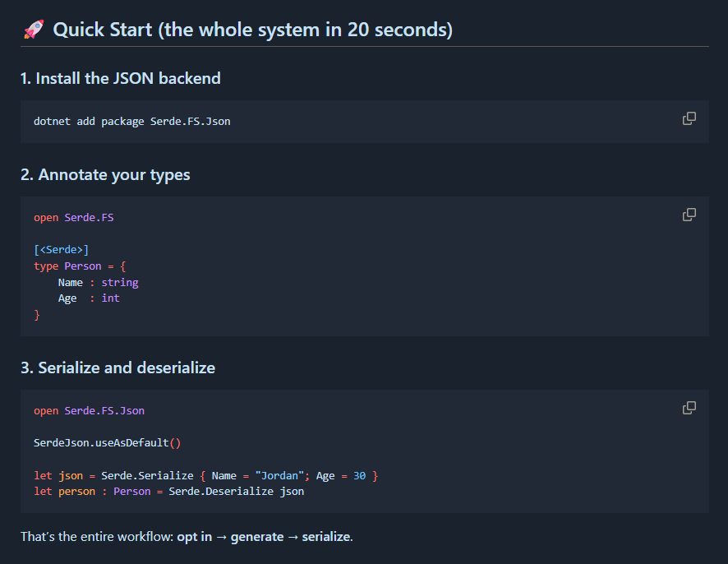Click the rocket emoji in Quick Start heading
Screen dimensions: 728x564
click(x=34, y=30)
